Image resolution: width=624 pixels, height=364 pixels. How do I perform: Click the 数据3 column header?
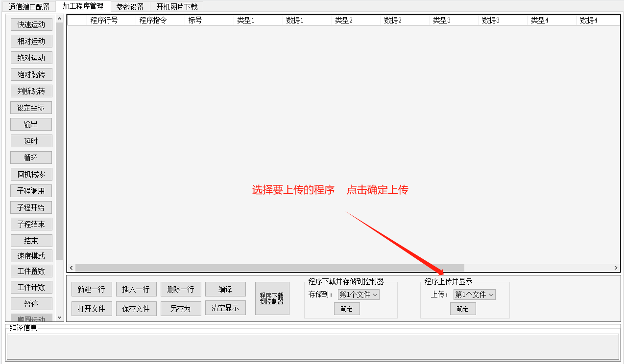pos(503,20)
